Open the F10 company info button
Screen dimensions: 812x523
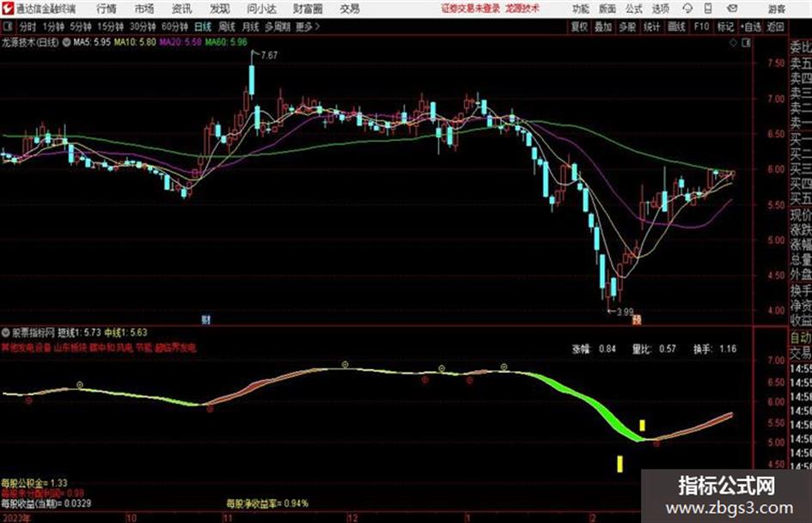702,27
